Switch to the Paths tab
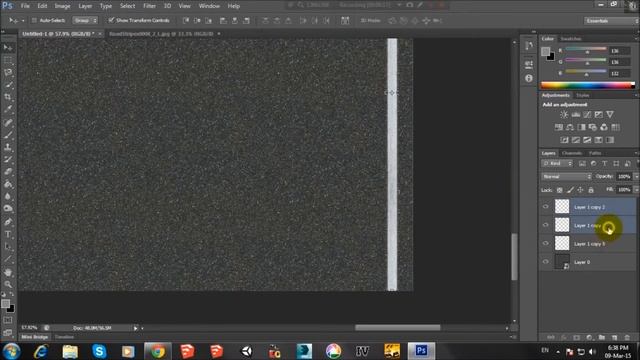Viewport: 640px width, 360px height. 595,153
